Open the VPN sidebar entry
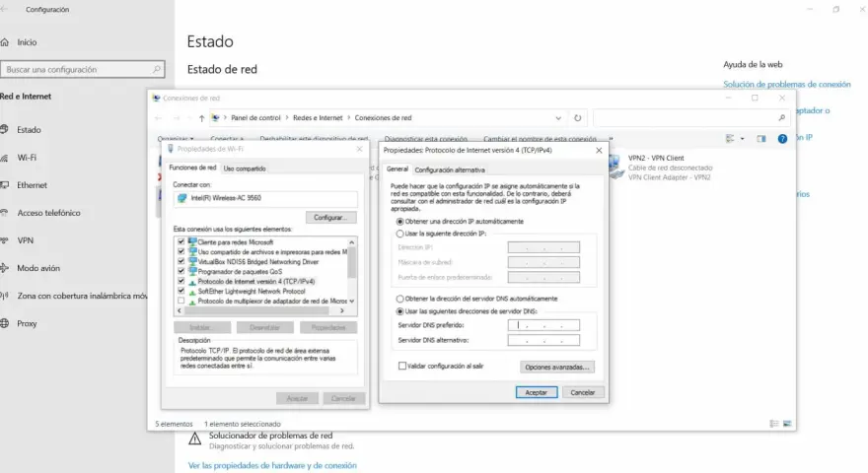Image resolution: width=868 pixels, height=473 pixels. tap(25, 240)
